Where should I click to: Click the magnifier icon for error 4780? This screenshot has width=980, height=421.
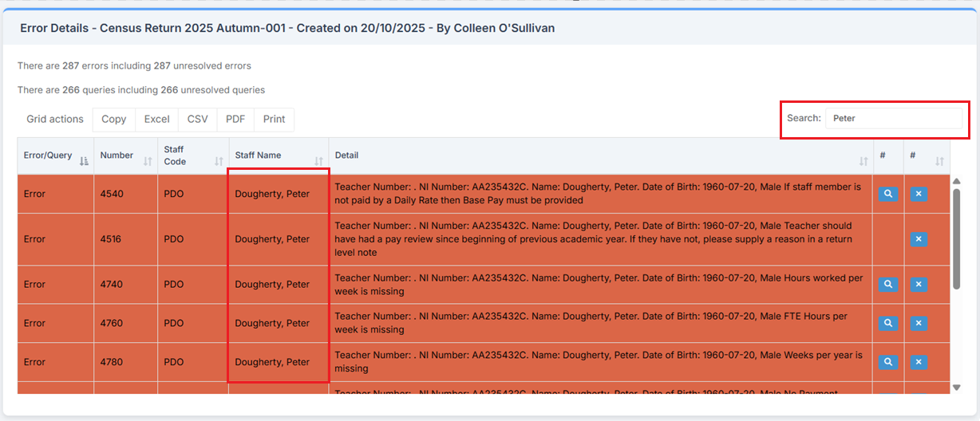[888, 362]
